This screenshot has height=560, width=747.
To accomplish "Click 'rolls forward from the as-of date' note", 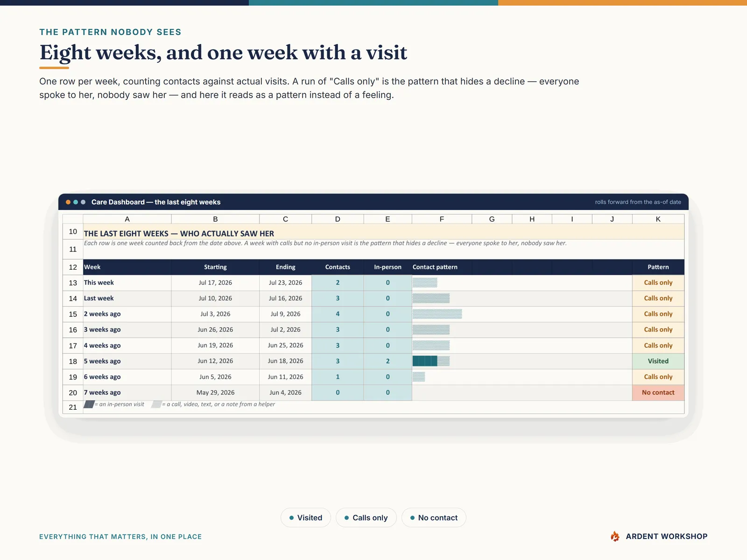I will pyautogui.click(x=638, y=202).
